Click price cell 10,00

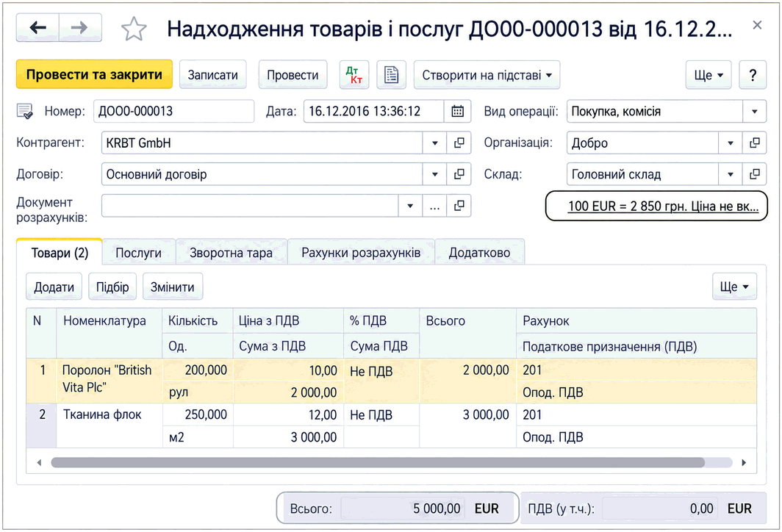(288, 370)
